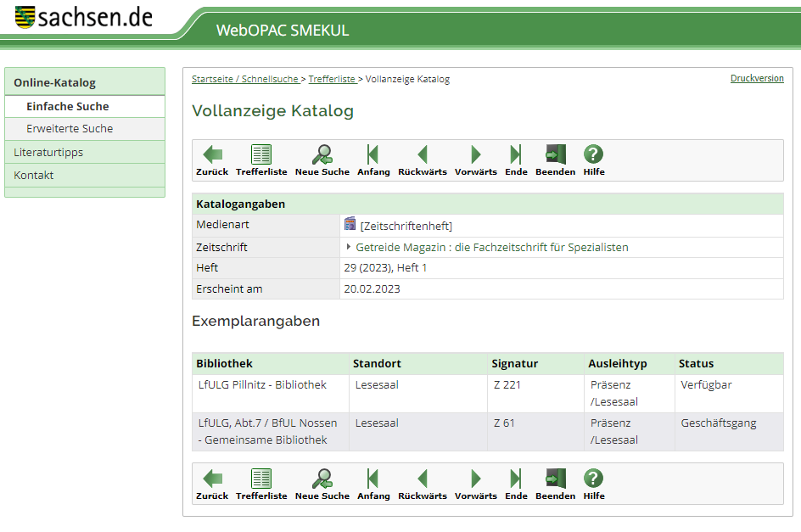
Task: Click the bottom Zurück arrow icon
Action: click(212, 479)
